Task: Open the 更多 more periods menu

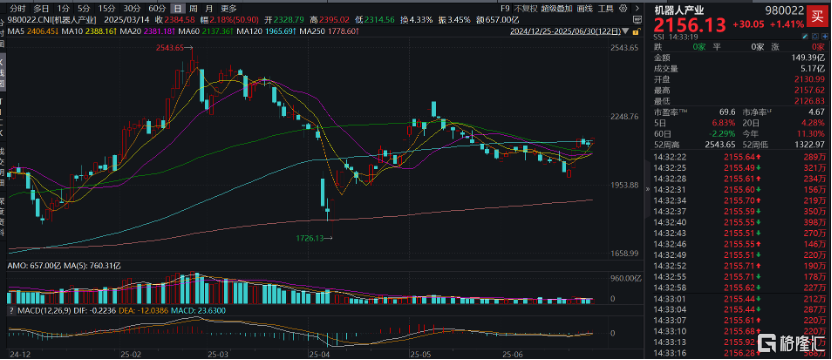Action: tap(229, 8)
